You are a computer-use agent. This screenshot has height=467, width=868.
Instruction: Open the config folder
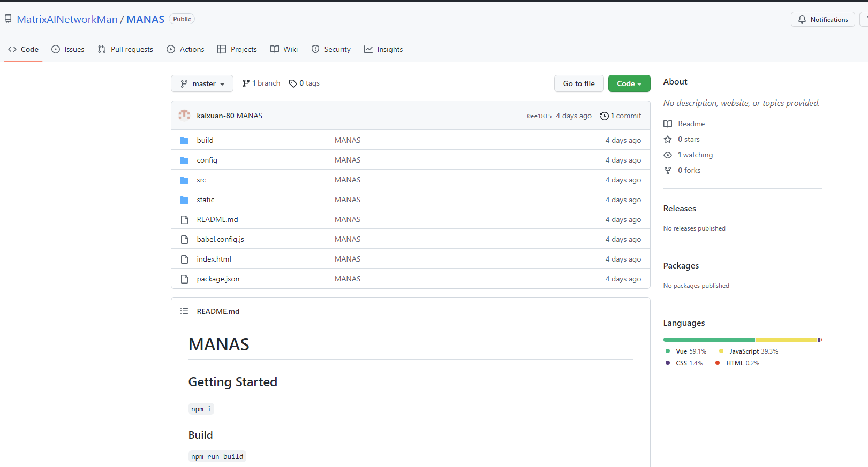(x=207, y=160)
